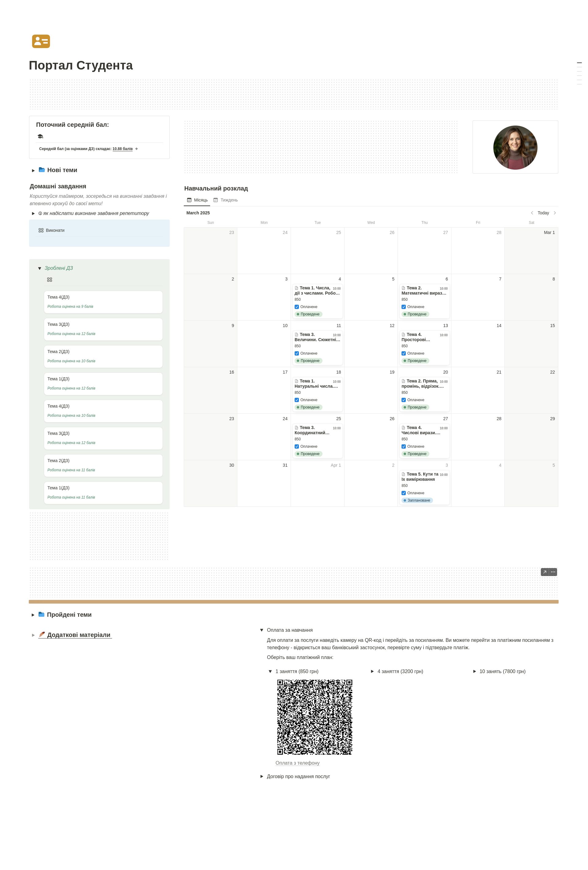The image size is (588, 870).
Task: Collapse the 1 заняття (850 грн) plan
Action: click(270, 671)
